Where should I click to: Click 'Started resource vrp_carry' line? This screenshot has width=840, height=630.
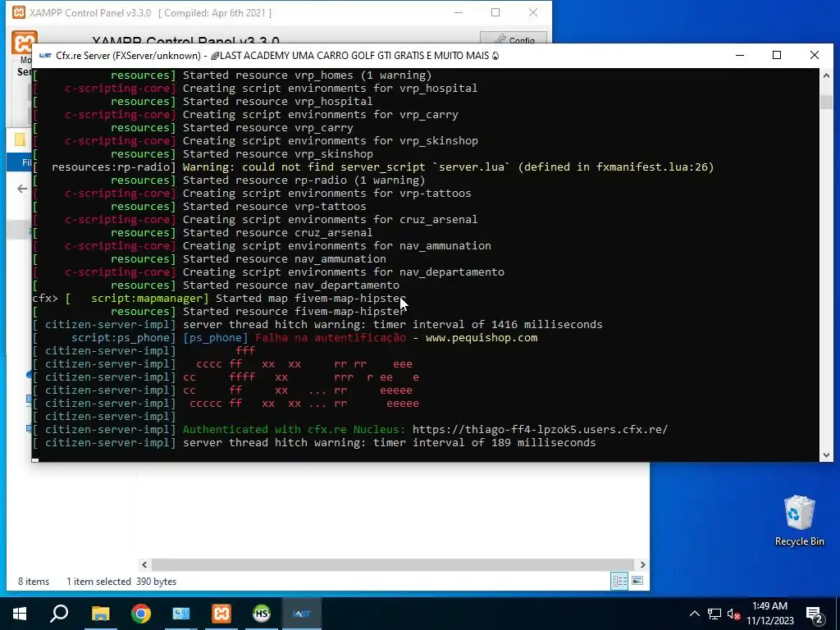click(268, 127)
